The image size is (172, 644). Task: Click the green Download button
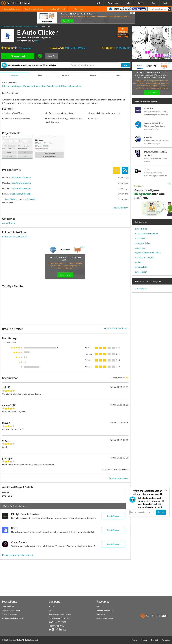point(18,56)
